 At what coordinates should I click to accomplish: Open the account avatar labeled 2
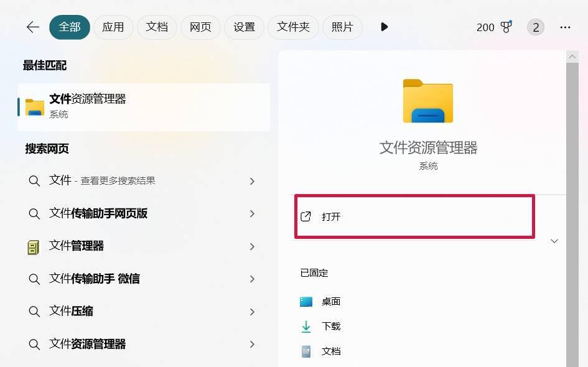click(x=535, y=27)
